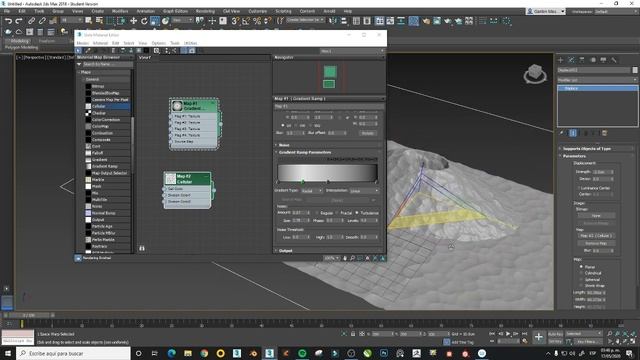Viewport: 640px width, 360px height.
Task: Choose the Select and Scale tool
Action: 155,21
